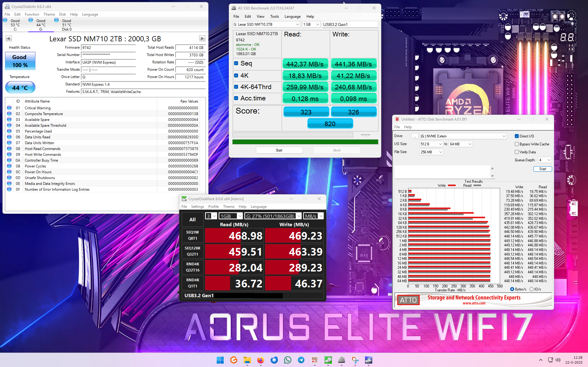Select the G: disk status orb in CrystalDiskInfo
This screenshot has width=588, height=367.
pos(31,20)
